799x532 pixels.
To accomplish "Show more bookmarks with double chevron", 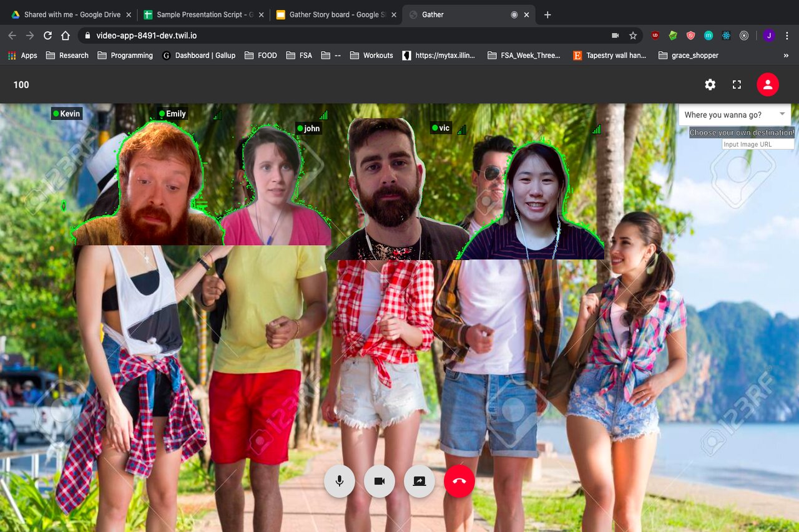I will point(786,56).
